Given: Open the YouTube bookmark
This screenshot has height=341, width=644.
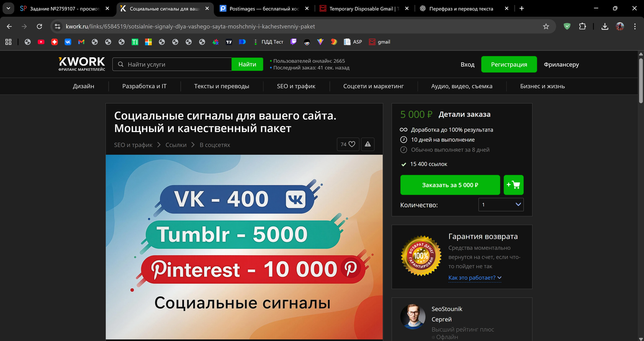Looking at the screenshot, I should click(x=41, y=42).
